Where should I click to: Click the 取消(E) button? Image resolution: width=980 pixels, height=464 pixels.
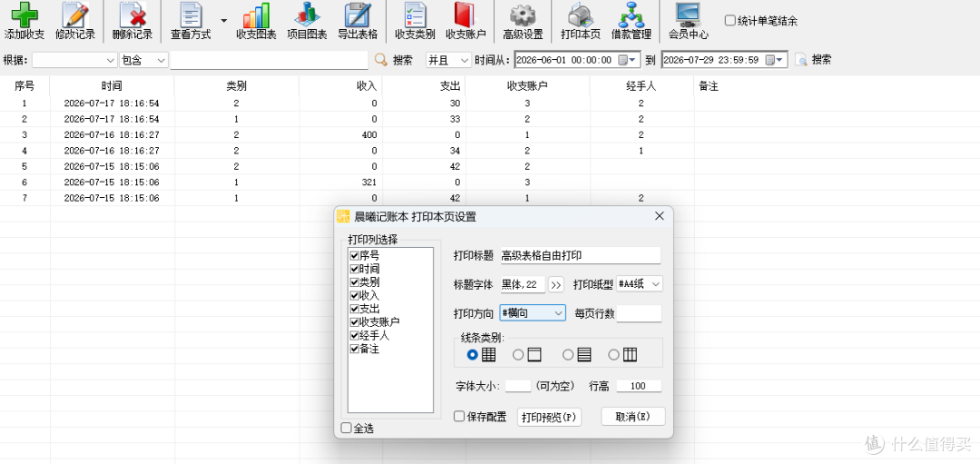click(632, 417)
